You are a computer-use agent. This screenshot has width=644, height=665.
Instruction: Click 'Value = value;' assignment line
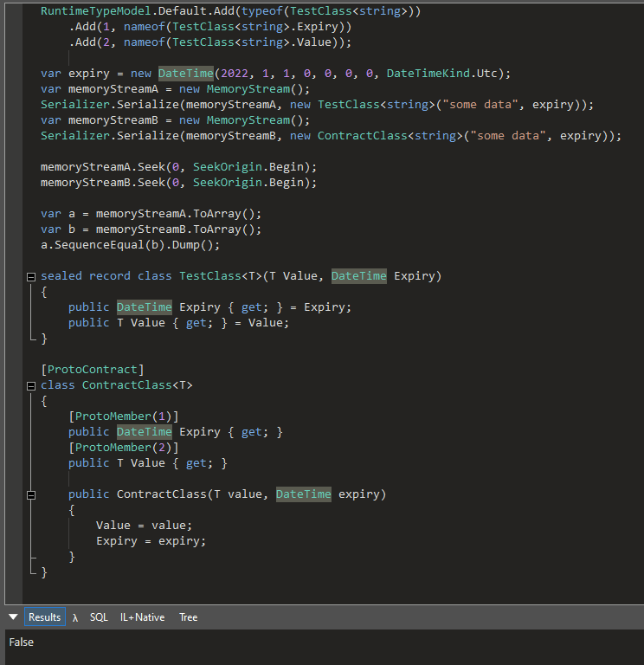pyautogui.click(x=145, y=526)
